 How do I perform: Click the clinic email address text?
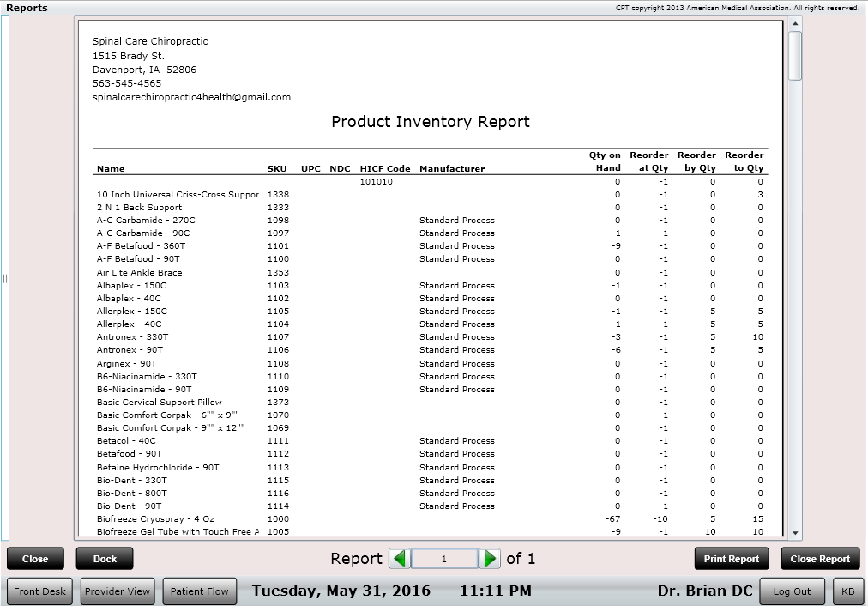[195, 97]
